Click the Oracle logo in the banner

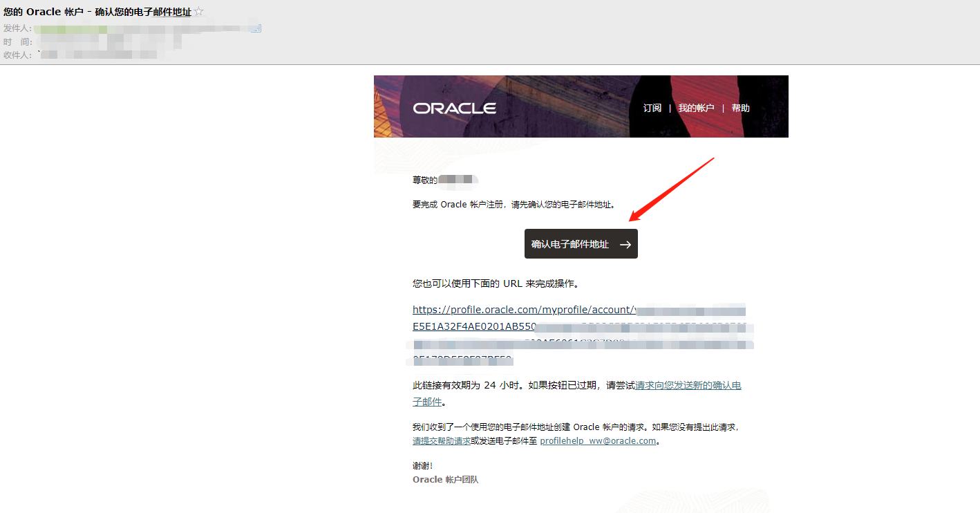(455, 109)
